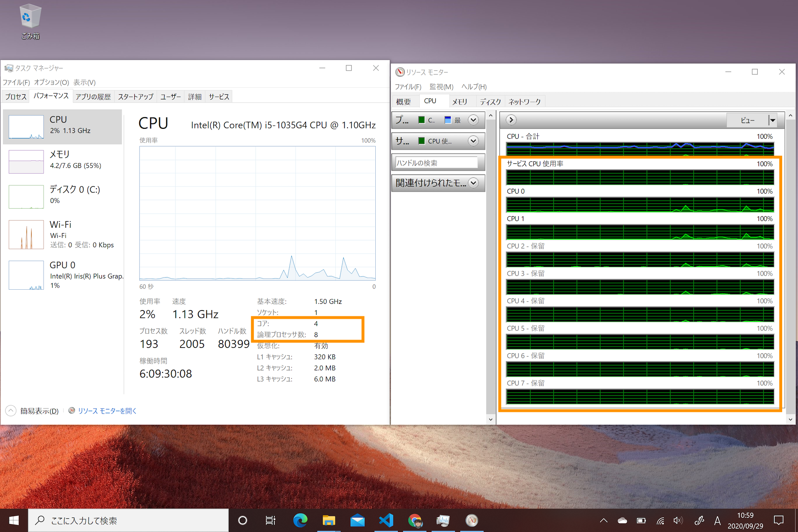Click the volume speaker tray icon
This screenshot has width=798, height=532.
(x=677, y=520)
